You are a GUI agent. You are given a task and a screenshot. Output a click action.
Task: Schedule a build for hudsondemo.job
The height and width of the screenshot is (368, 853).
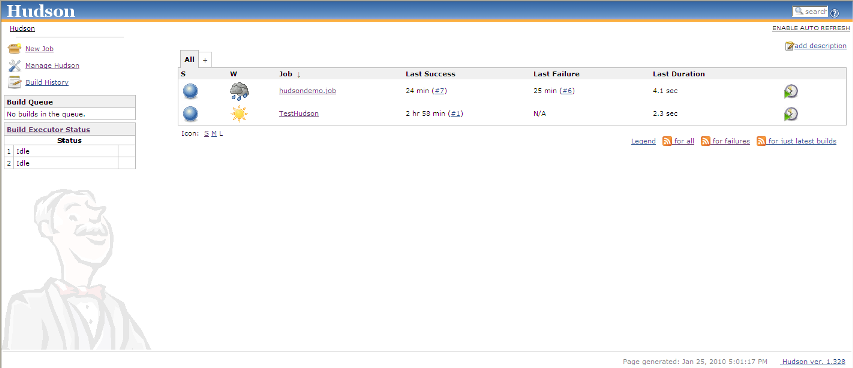point(790,91)
